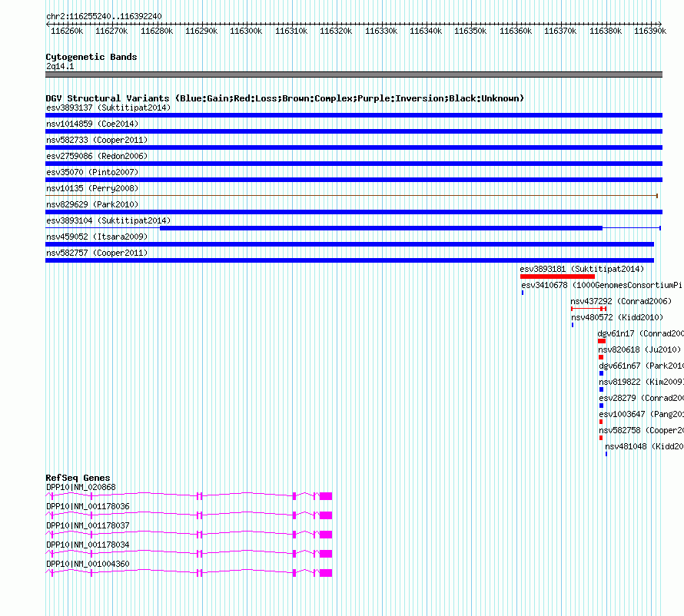Viewport: 684px width, 616px height.
Task: Click the 116260k ruler position
Action: pos(67,31)
